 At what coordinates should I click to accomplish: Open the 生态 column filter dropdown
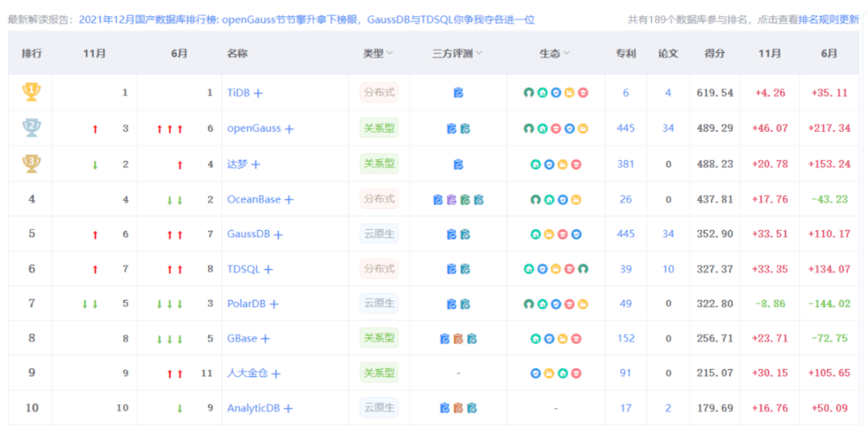[567, 53]
